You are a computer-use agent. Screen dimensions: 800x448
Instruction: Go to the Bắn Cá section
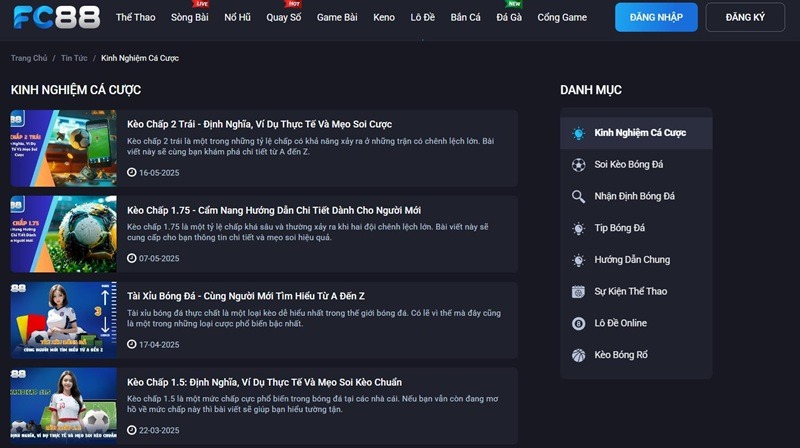(465, 18)
